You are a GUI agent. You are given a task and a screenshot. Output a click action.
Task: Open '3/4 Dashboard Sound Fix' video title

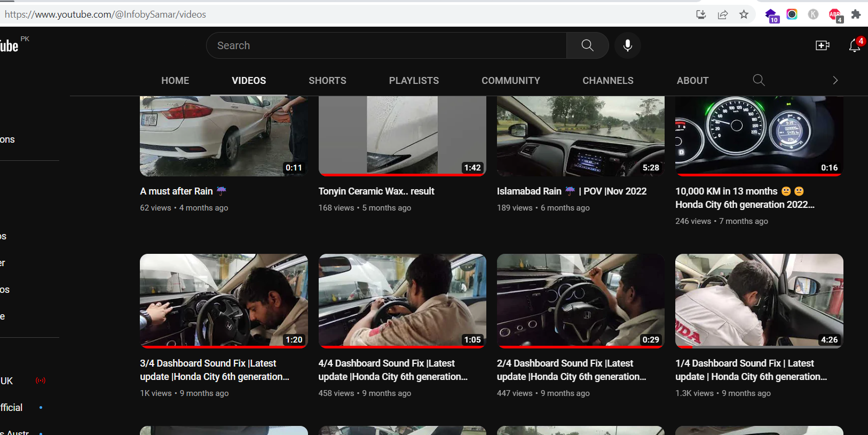[215, 370]
